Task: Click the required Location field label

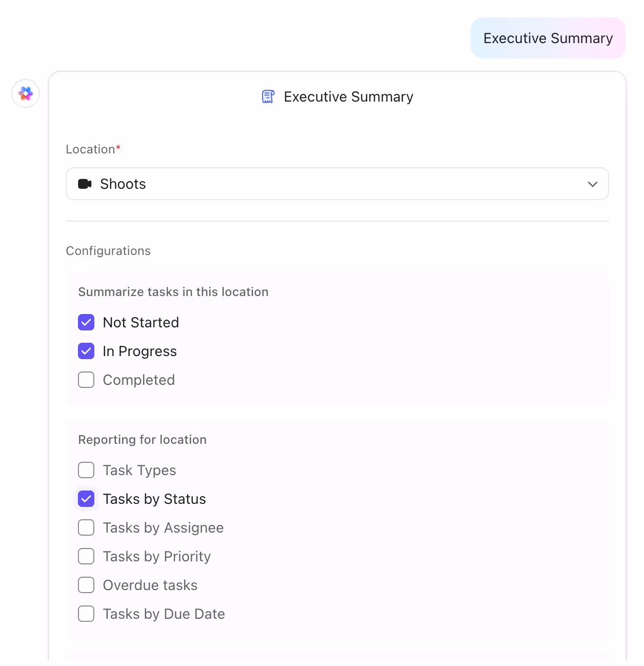Action: pyautogui.click(x=93, y=149)
